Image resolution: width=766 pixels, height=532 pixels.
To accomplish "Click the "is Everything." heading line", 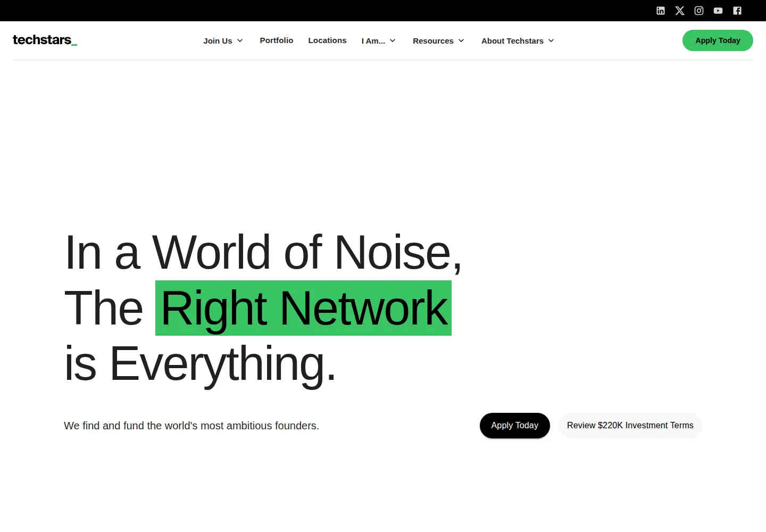I will point(200,364).
